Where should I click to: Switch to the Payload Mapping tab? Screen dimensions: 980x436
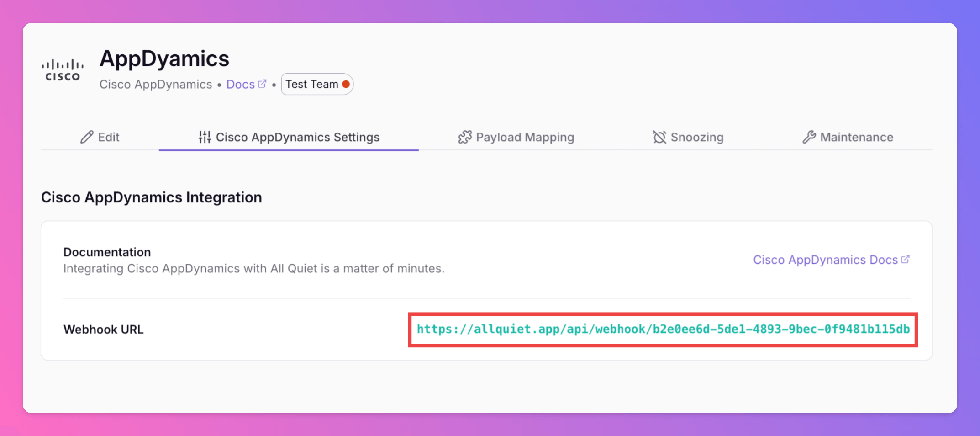pyautogui.click(x=516, y=137)
